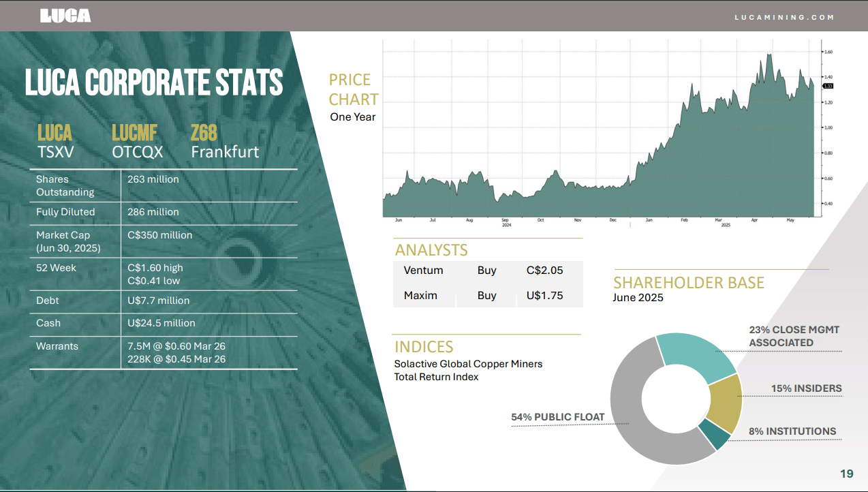Select the one-year price chart area

coord(600,129)
